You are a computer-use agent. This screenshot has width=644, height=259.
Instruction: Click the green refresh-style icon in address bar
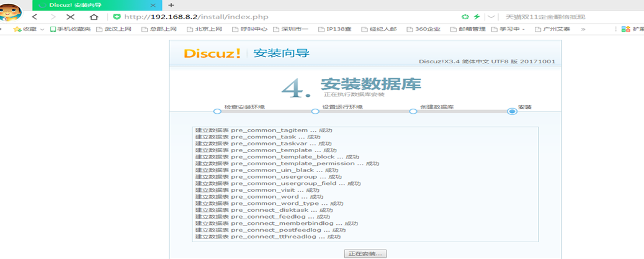[x=465, y=17]
